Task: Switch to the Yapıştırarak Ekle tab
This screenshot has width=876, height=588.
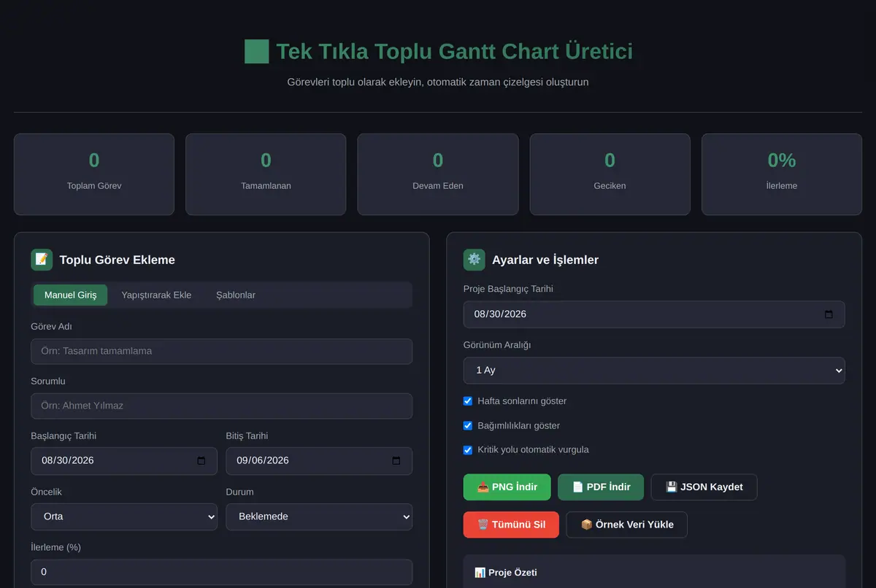Action: click(x=156, y=295)
